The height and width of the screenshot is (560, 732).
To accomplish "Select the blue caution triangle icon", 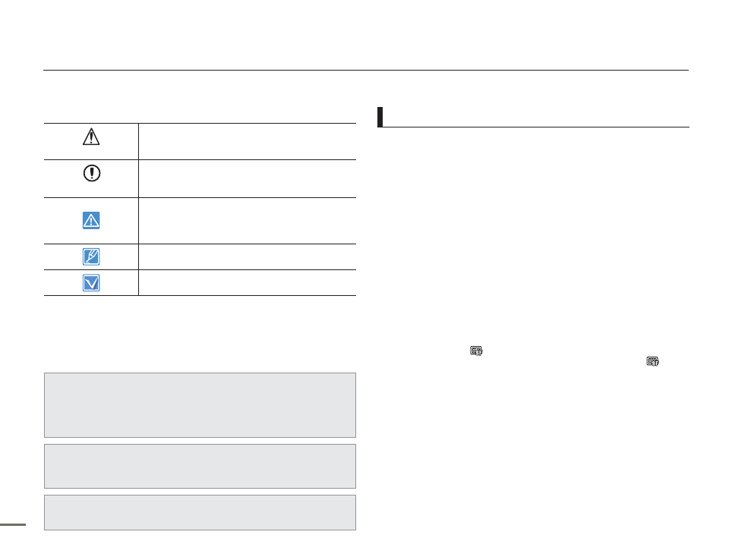I will [x=90, y=221].
